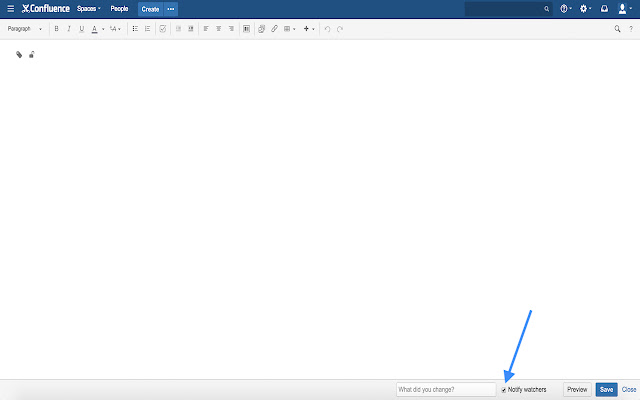
Task: Open the page labels tag icon
Action: pos(19,54)
